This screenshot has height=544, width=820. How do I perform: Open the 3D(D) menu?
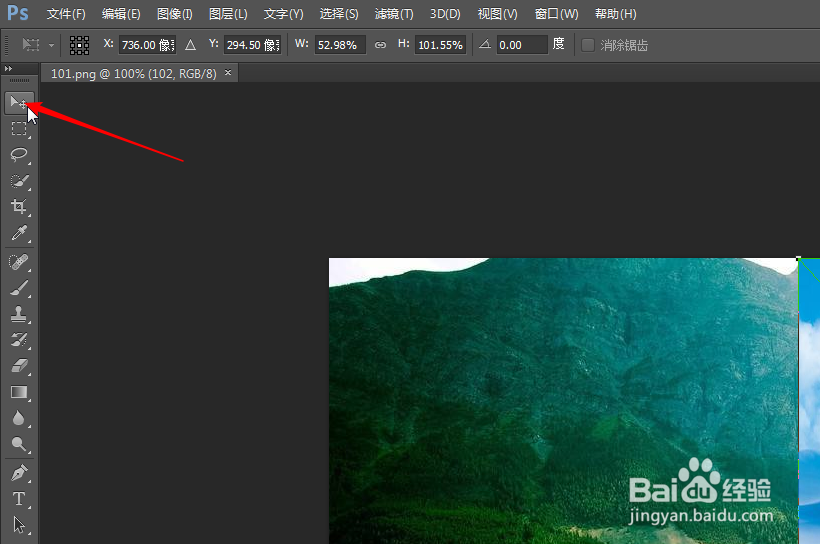[x=445, y=14]
